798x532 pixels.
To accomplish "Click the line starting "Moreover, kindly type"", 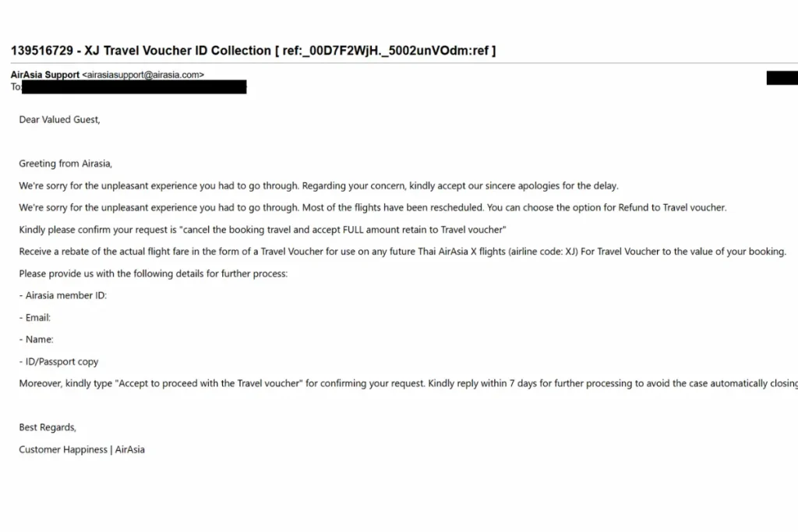I will [x=405, y=384].
